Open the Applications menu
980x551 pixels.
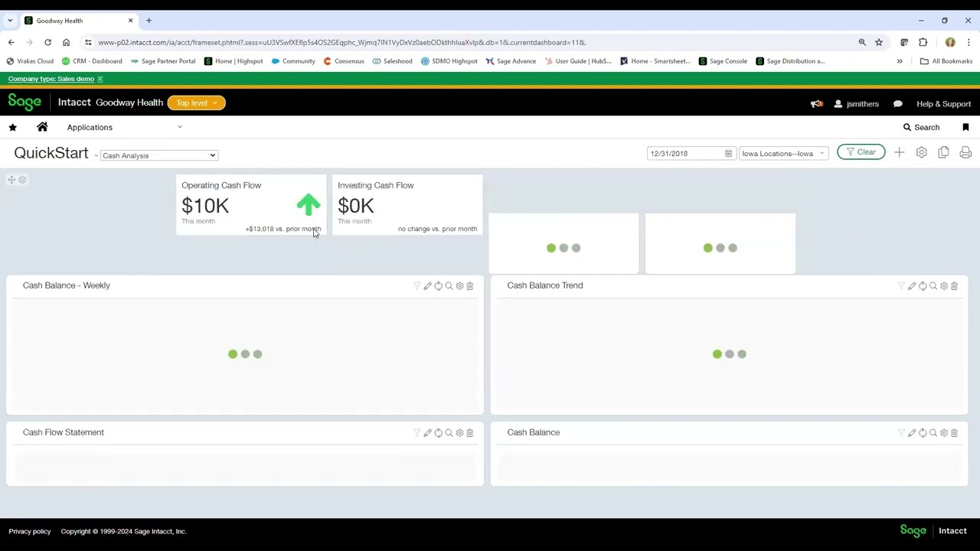click(90, 127)
